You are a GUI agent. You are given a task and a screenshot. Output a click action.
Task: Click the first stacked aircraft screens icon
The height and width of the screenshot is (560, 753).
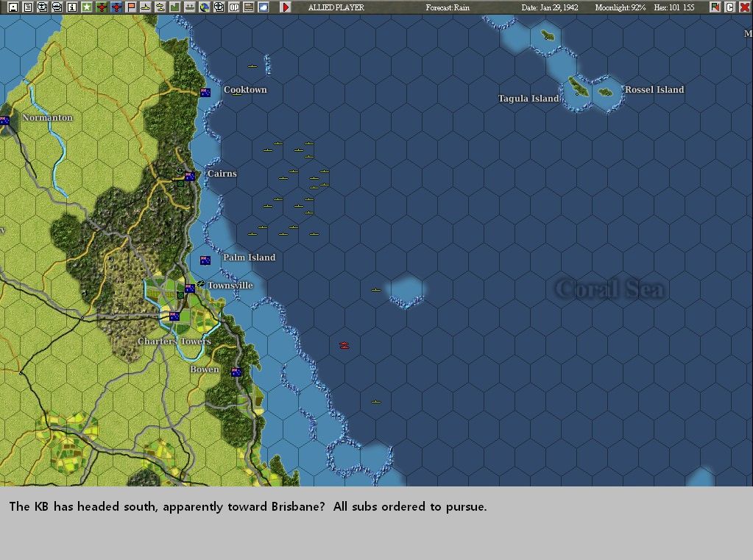tap(42, 7)
